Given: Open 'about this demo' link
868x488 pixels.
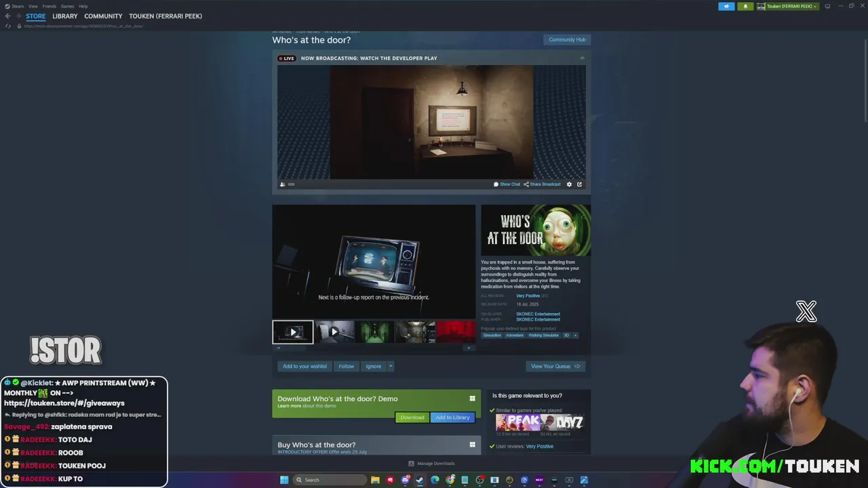Looking at the screenshot, I should click(x=319, y=406).
